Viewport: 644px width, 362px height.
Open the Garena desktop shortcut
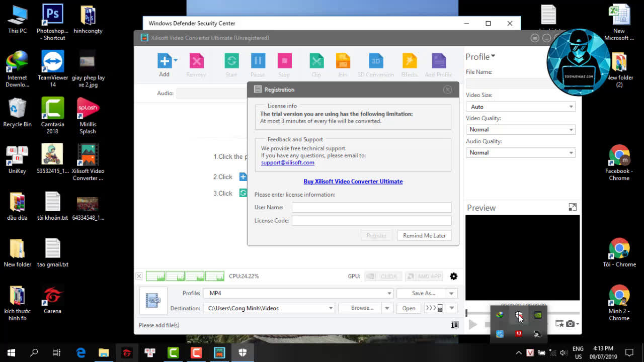pos(52,300)
